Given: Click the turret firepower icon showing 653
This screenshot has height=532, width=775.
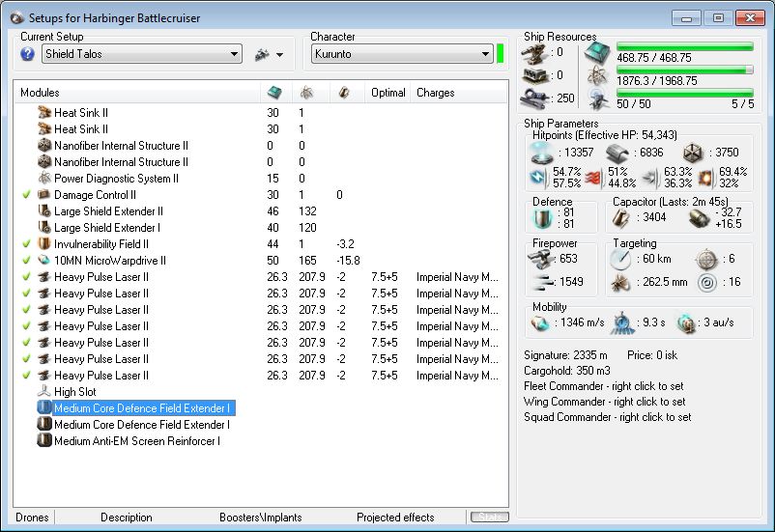Looking at the screenshot, I should pyautogui.click(x=541, y=259).
